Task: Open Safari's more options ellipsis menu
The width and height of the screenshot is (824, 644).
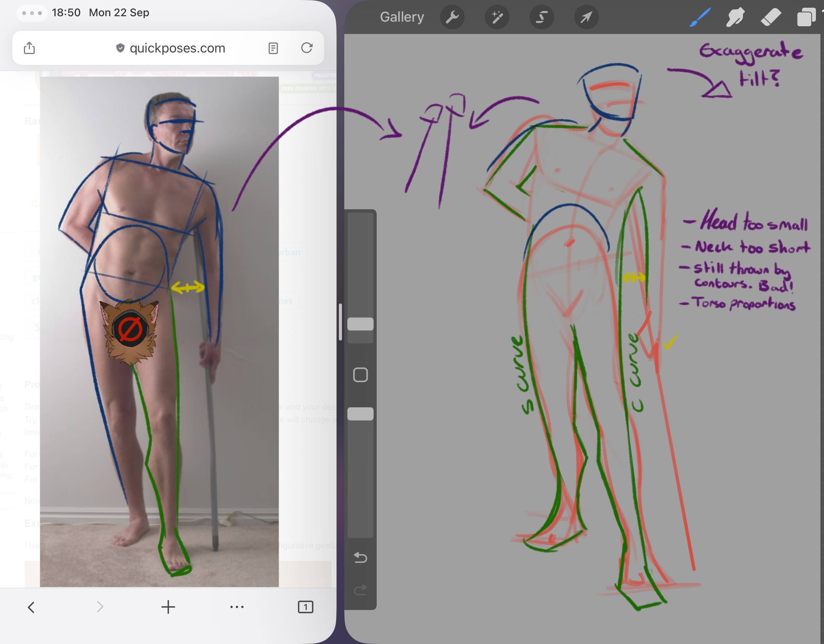Action: pyautogui.click(x=237, y=607)
